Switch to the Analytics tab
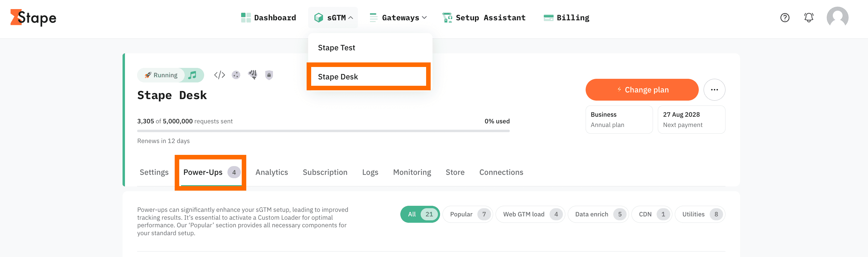Image resolution: width=868 pixels, height=257 pixels. click(271, 172)
